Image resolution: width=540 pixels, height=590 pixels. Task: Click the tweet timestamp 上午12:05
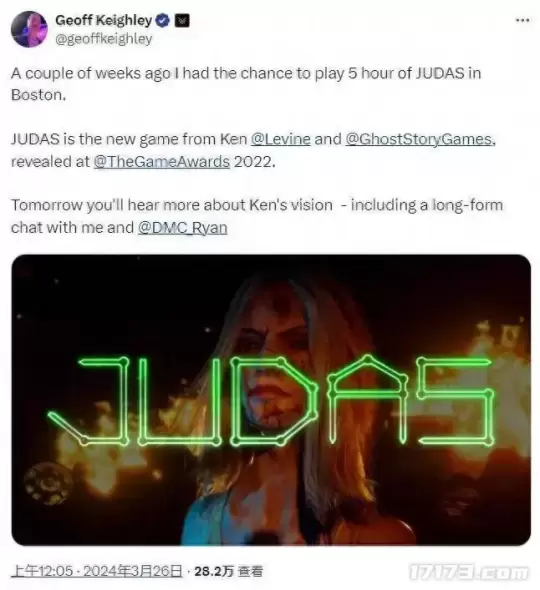pyautogui.click(x=42, y=571)
